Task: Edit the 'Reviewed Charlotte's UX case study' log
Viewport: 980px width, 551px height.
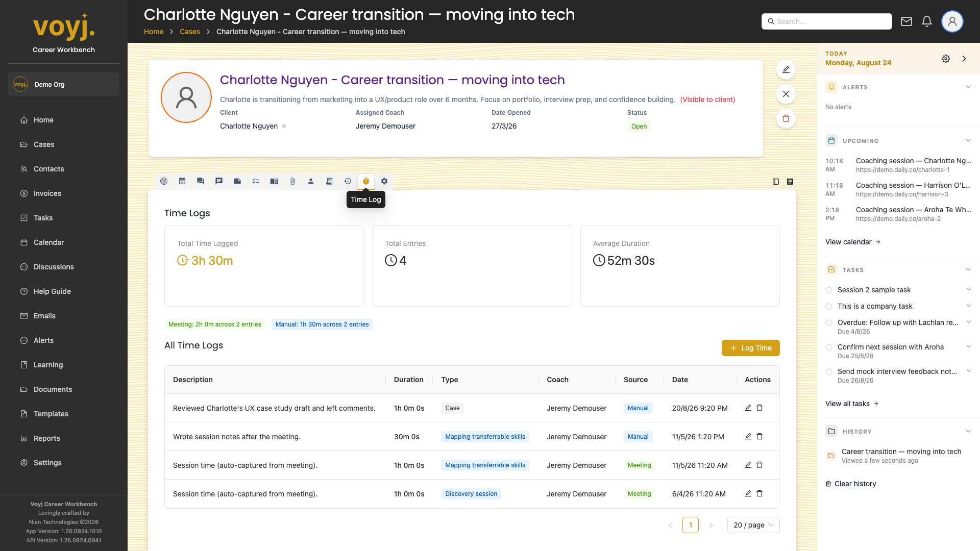Action: pyautogui.click(x=748, y=408)
